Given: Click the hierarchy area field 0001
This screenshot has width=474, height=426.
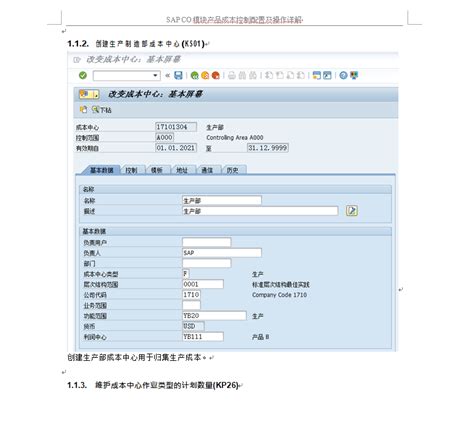Looking at the screenshot, I should pyautogui.click(x=203, y=284).
